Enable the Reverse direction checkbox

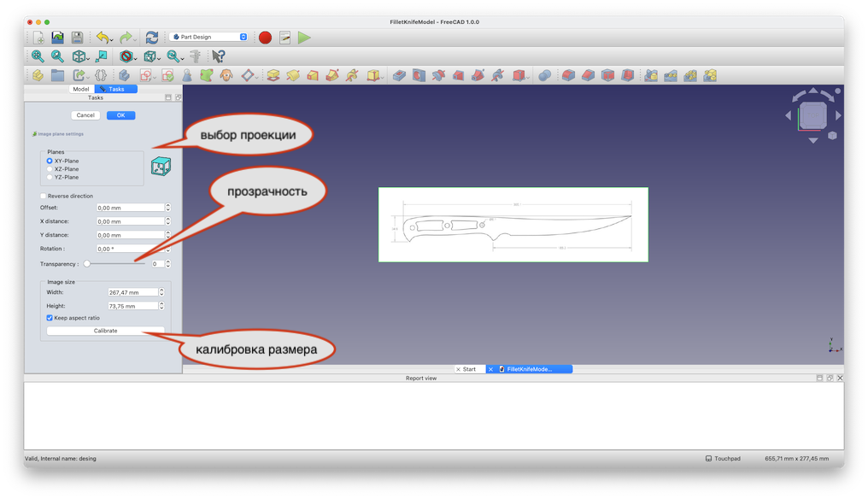click(44, 196)
